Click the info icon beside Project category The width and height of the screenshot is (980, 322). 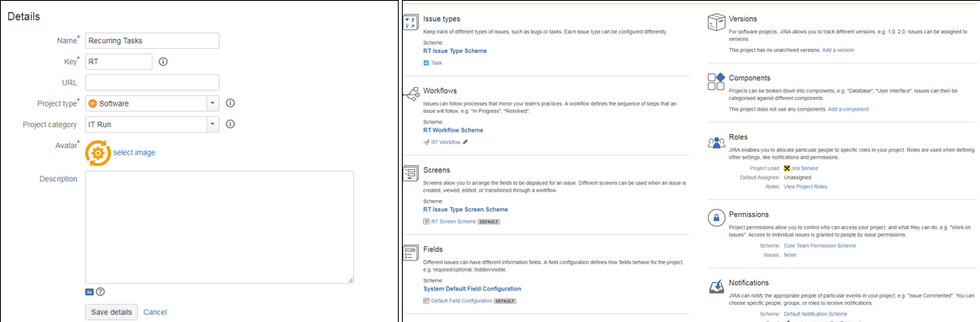230,124
